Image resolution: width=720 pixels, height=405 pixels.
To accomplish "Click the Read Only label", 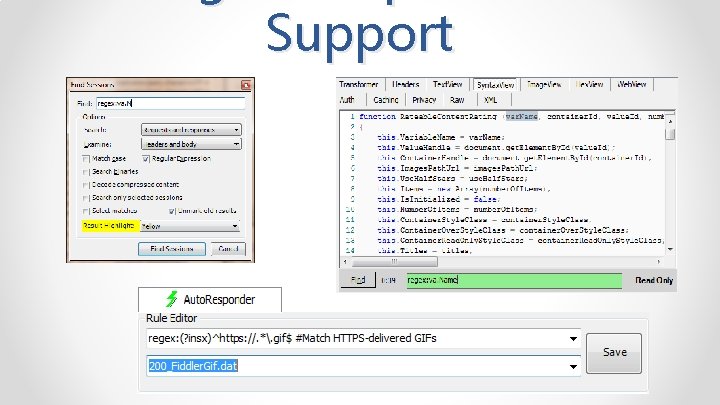I will 654,280.
